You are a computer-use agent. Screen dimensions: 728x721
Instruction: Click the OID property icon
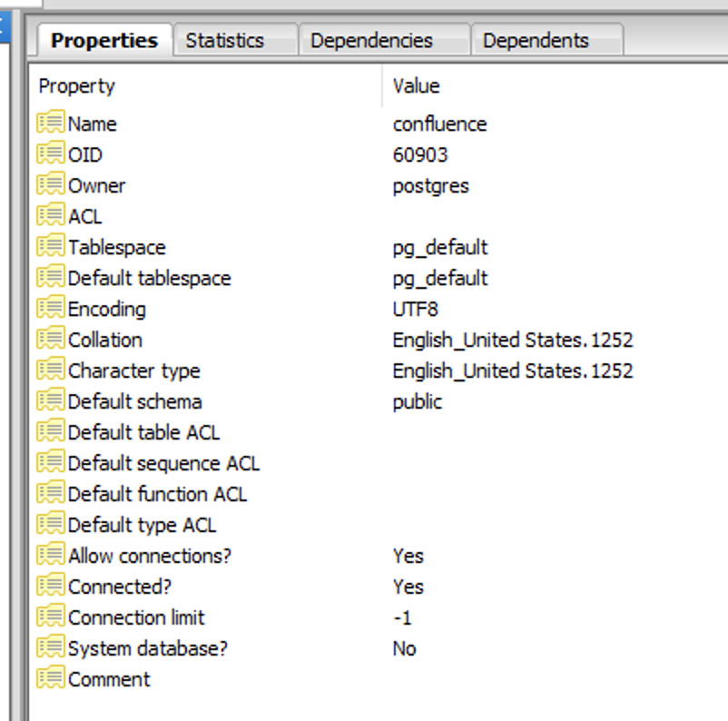[x=51, y=153]
